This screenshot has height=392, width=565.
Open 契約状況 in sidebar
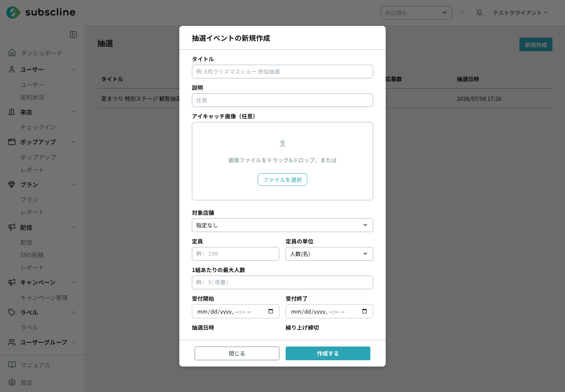(x=32, y=97)
